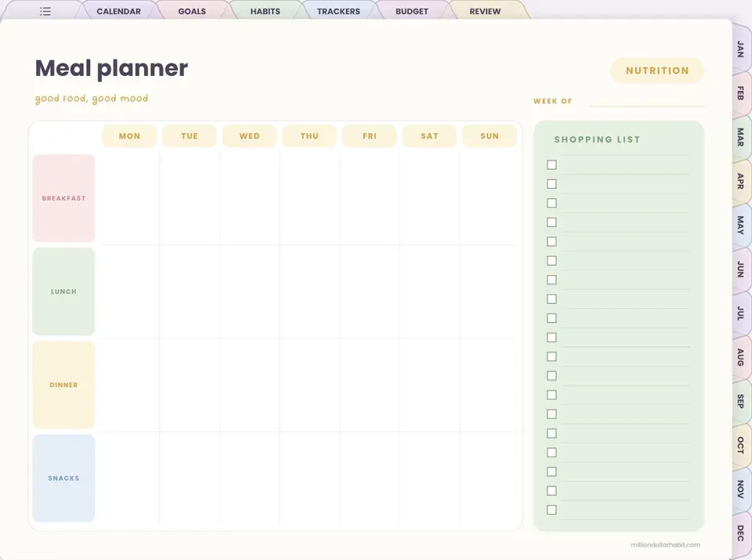
Task: Click the Monday breakfast cell
Action: [x=129, y=198]
